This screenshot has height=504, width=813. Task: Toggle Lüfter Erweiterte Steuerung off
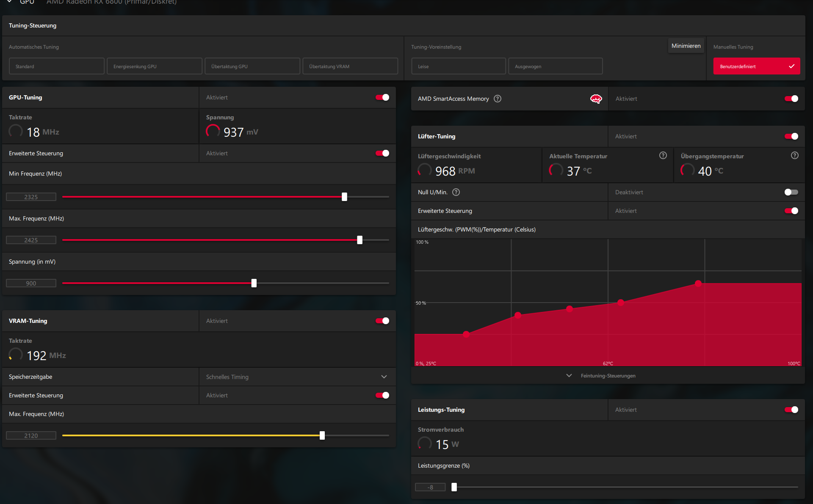pyautogui.click(x=791, y=211)
